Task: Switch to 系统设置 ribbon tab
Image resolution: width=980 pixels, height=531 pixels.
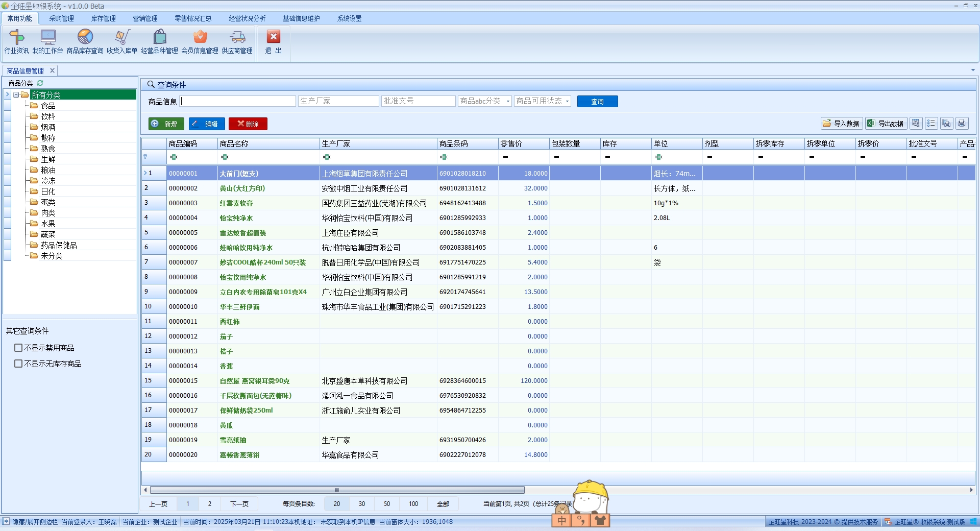Action: coord(349,18)
